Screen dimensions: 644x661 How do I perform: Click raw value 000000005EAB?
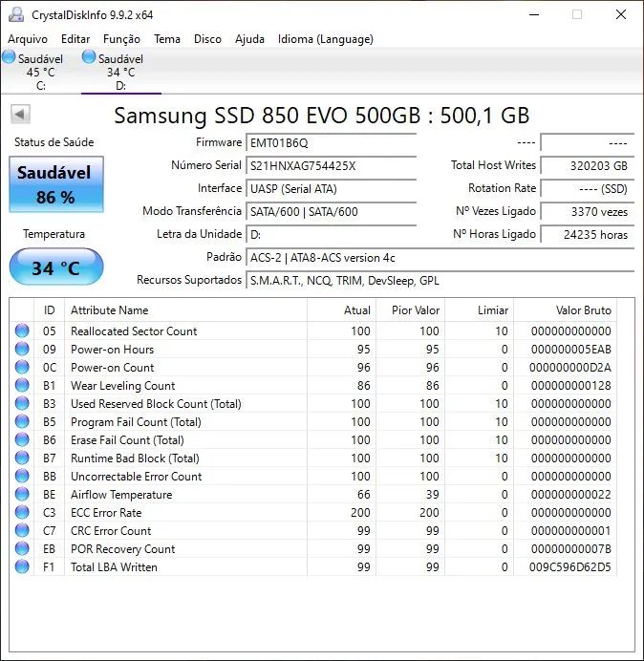(571, 349)
